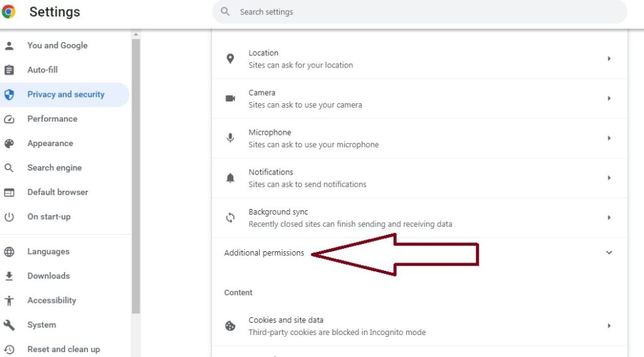Open Downloads settings
Screen dimensions: 644x357
(65, 276)
